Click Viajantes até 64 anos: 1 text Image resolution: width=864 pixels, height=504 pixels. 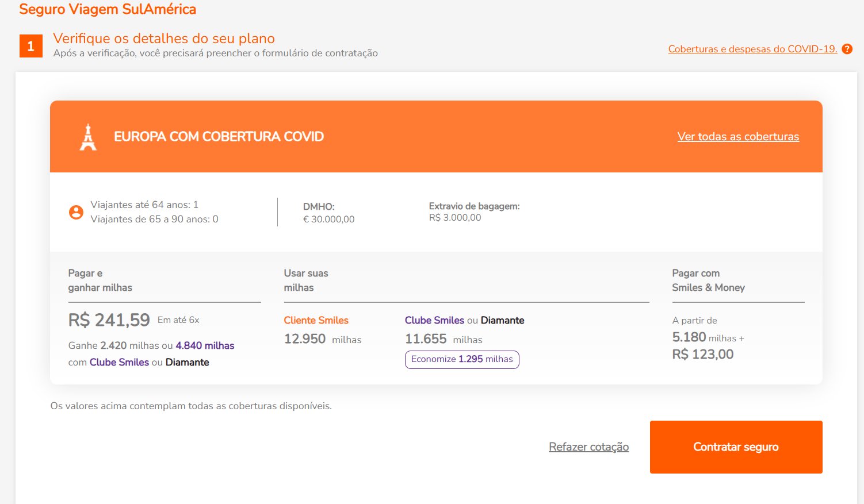[144, 205]
